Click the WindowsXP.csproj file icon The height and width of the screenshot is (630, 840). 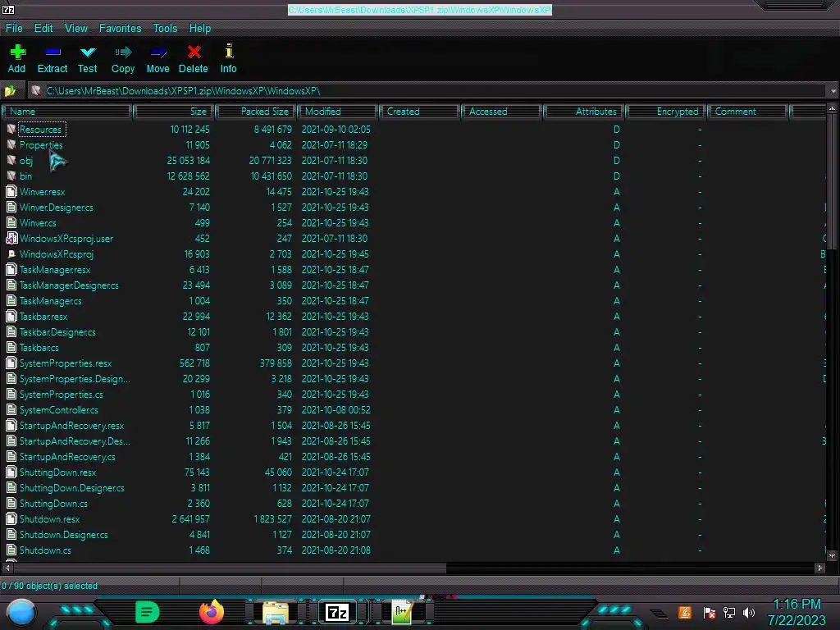[11, 254]
